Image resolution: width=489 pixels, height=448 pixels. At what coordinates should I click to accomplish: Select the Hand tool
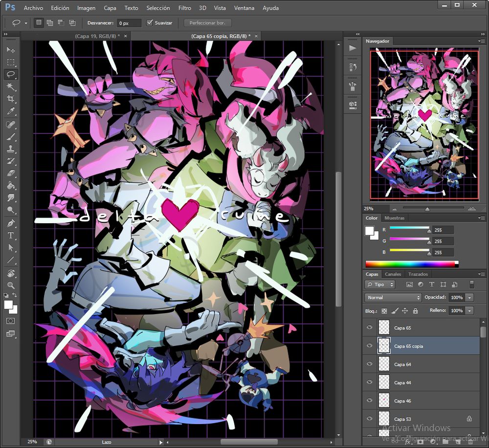(11, 273)
